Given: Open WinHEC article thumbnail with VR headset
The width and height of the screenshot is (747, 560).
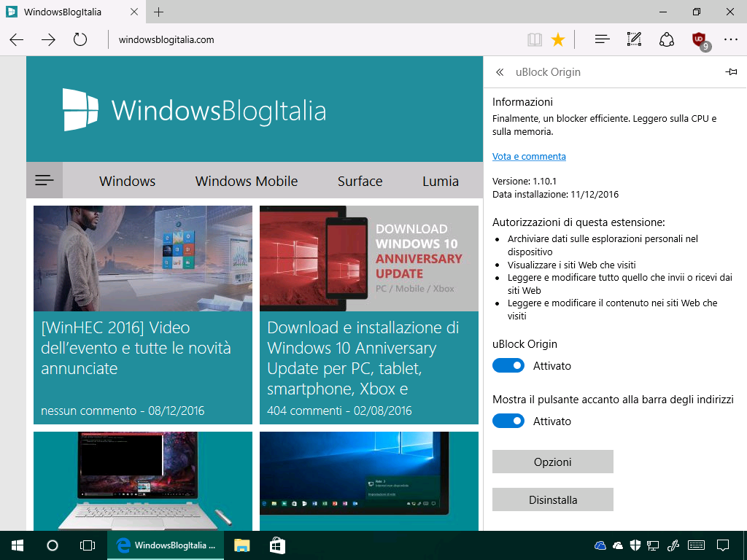Looking at the screenshot, I should pyautogui.click(x=143, y=259).
